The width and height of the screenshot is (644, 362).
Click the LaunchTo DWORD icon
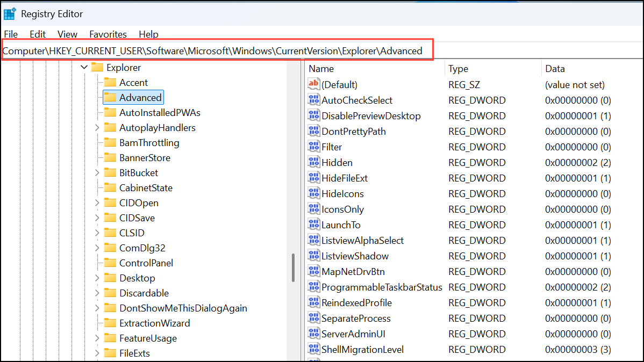pyautogui.click(x=314, y=225)
